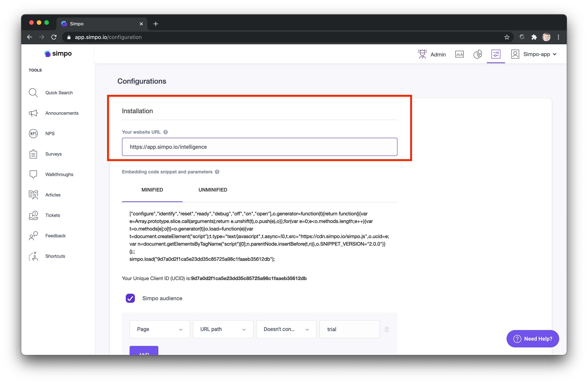Click the browser extension icon left of Extensions
This screenshot has width=588, height=383.
click(522, 37)
